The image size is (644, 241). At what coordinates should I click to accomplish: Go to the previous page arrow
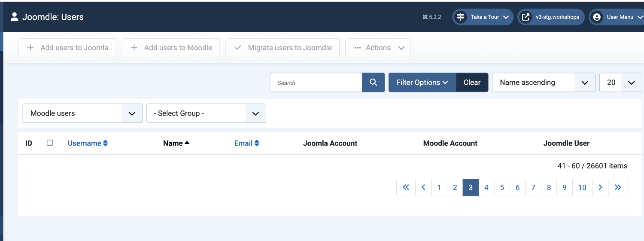click(423, 187)
